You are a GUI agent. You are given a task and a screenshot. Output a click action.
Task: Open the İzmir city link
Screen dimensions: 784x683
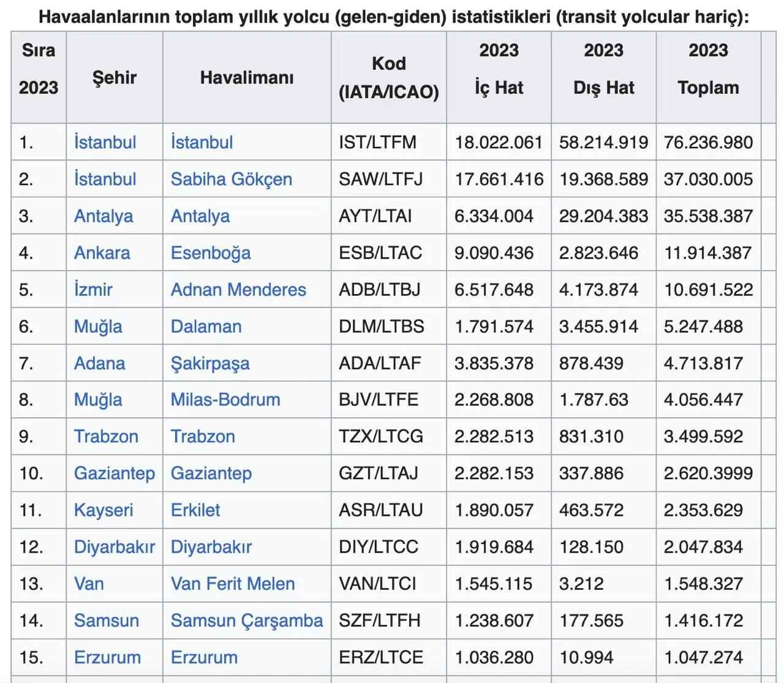click(93, 289)
